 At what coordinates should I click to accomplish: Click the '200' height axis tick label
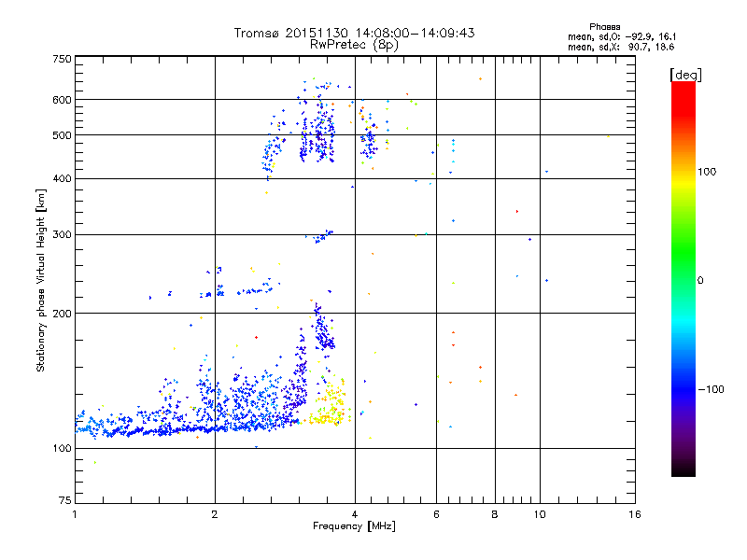click(x=62, y=314)
